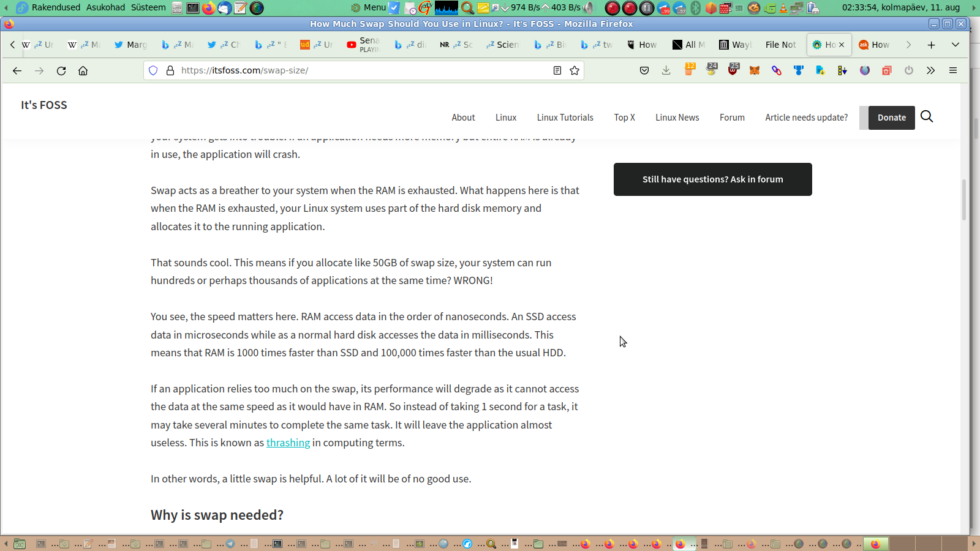Click the extension icon with badge 24
Viewport: 980px width, 551px height.
[x=712, y=69]
